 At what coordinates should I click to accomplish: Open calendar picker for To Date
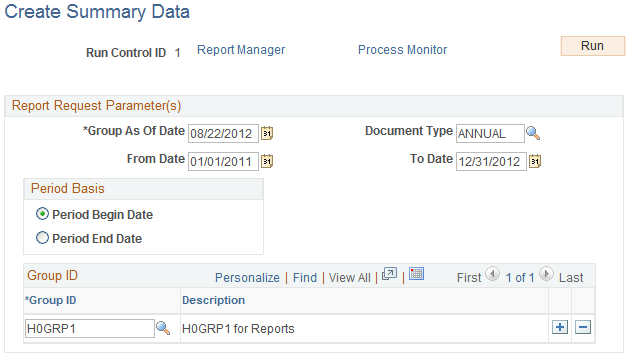(535, 161)
